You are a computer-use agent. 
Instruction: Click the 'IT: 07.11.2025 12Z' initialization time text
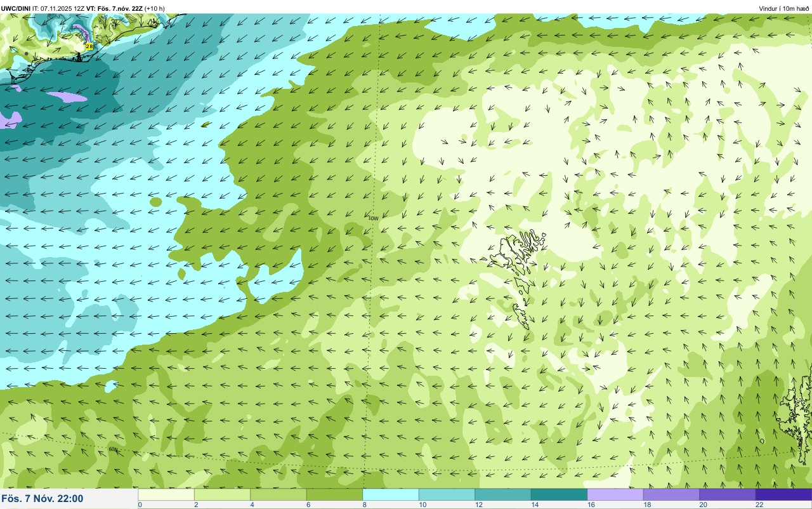[58, 8]
